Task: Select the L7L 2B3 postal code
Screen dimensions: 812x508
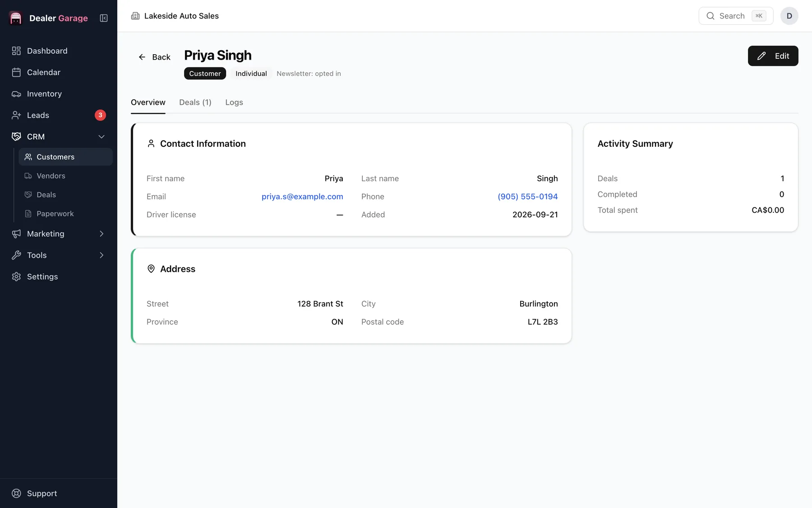Action: click(x=543, y=322)
